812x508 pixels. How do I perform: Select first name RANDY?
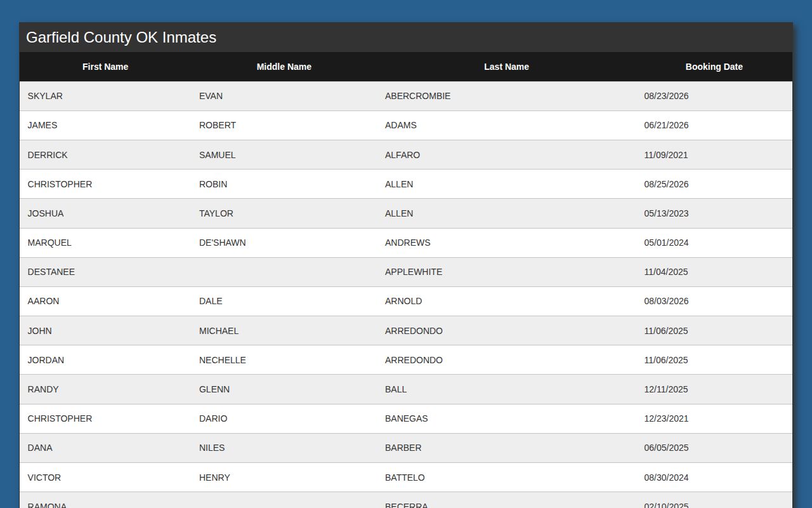[x=43, y=389]
